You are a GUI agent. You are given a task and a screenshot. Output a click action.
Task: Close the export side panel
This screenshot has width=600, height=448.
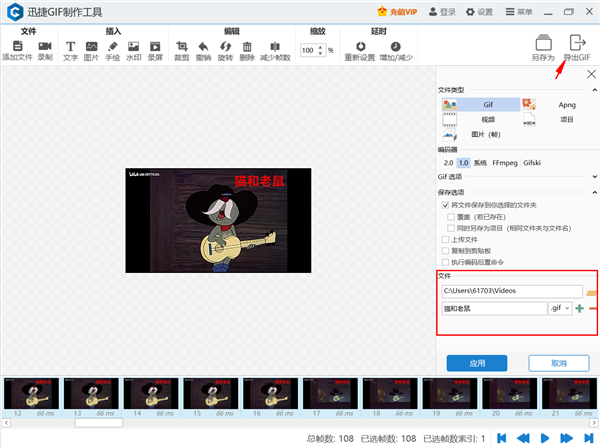click(x=591, y=74)
